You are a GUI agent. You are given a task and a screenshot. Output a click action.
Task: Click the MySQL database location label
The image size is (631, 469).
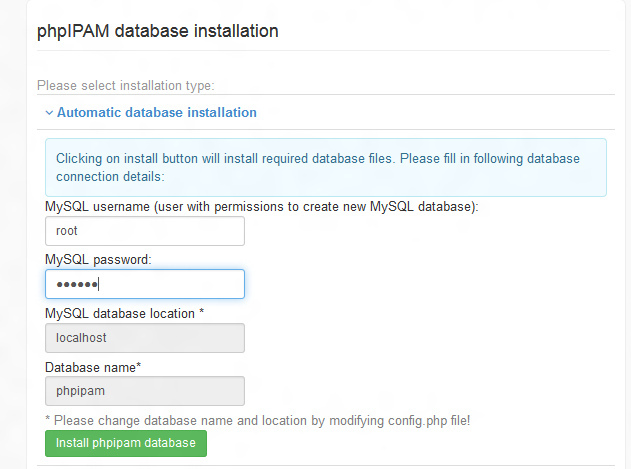click(120, 314)
